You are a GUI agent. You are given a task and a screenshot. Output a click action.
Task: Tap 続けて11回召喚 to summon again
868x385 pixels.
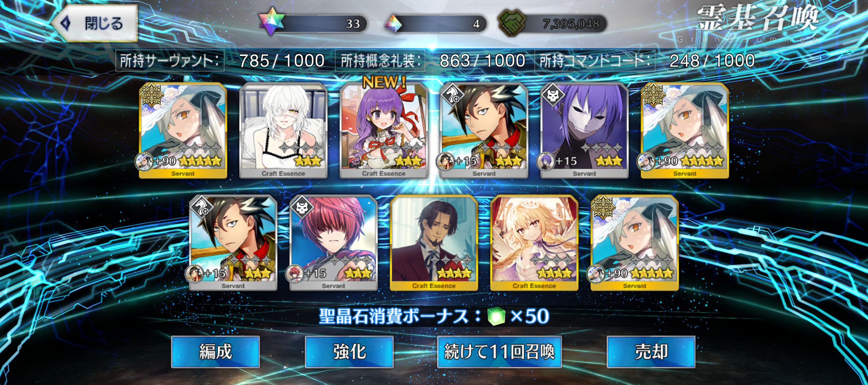(x=499, y=352)
